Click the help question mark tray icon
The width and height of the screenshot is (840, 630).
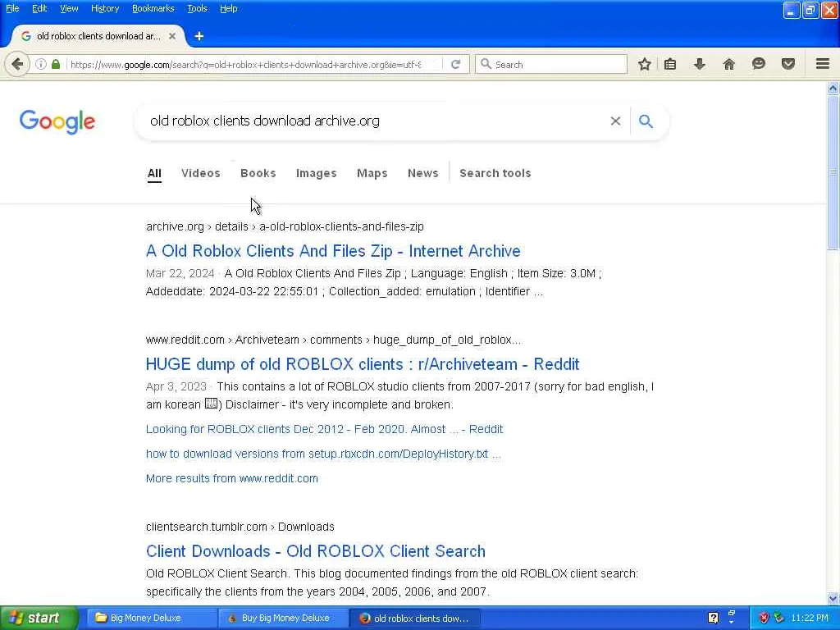[713, 618]
